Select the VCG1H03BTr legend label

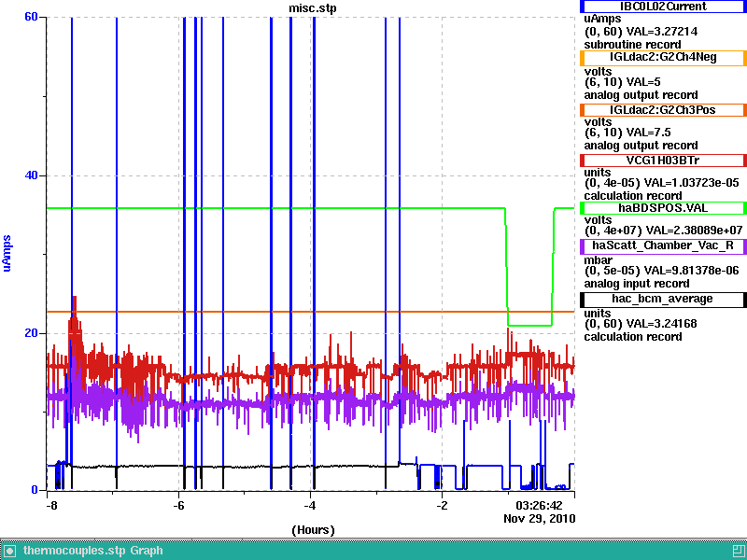point(663,160)
